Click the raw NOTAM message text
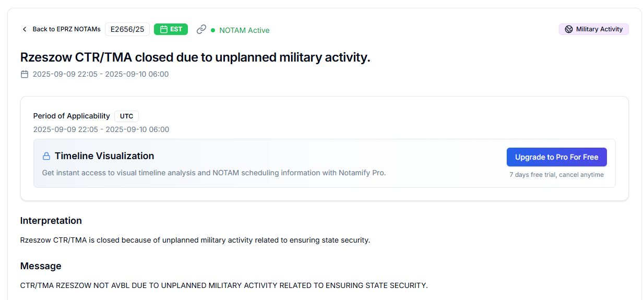 (x=224, y=285)
